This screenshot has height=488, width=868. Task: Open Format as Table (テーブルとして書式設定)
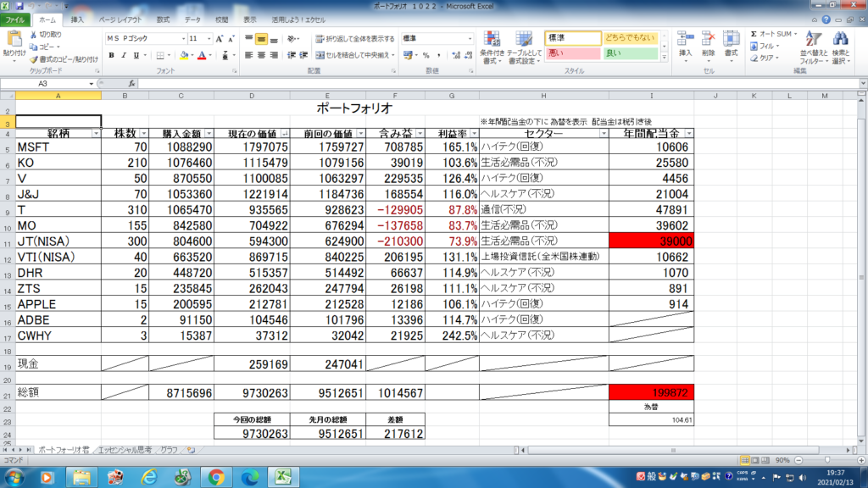click(x=524, y=47)
